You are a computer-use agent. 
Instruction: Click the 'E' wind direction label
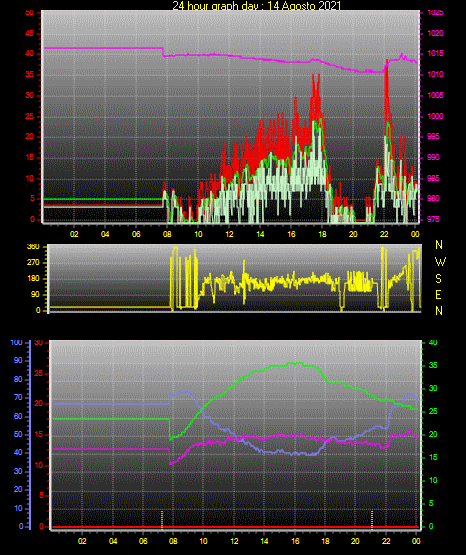(438, 295)
